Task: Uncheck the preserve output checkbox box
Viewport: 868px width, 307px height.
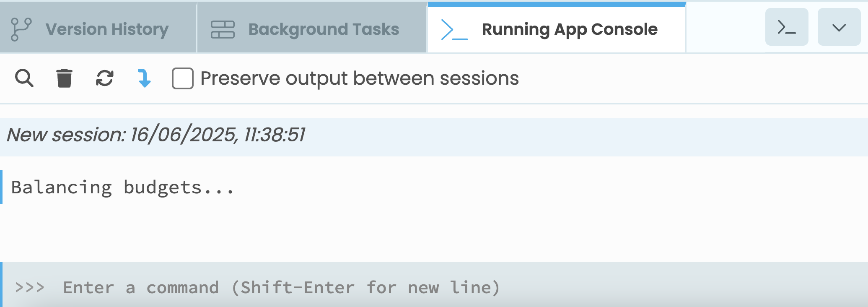Action: pos(182,78)
